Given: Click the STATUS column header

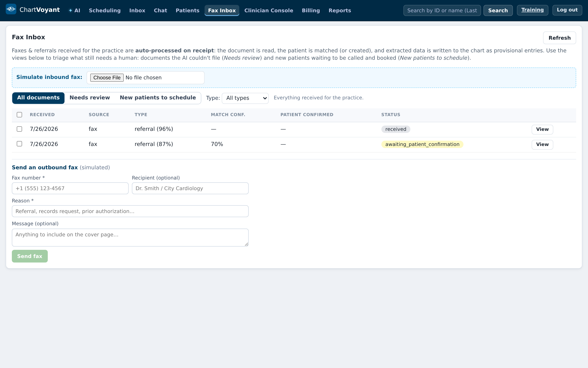Looking at the screenshot, I should 390,115.
